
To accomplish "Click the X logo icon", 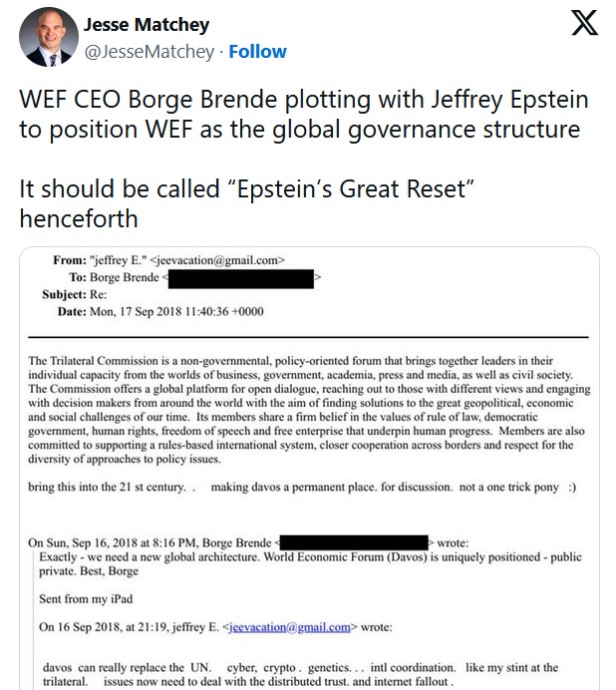I will click(x=584, y=25).
